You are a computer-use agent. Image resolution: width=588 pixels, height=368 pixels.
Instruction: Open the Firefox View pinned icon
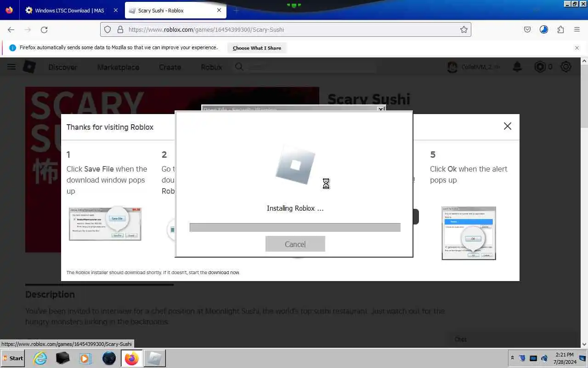[9, 10]
